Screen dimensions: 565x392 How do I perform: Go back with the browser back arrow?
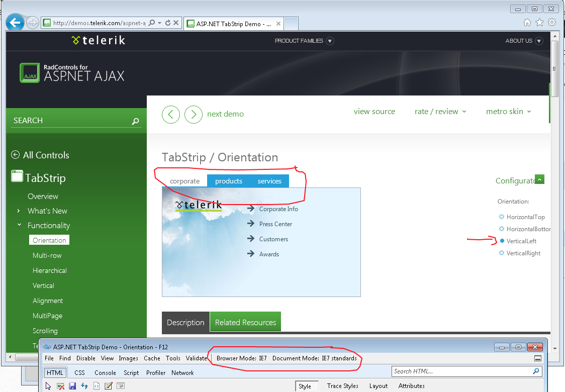(15, 23)
